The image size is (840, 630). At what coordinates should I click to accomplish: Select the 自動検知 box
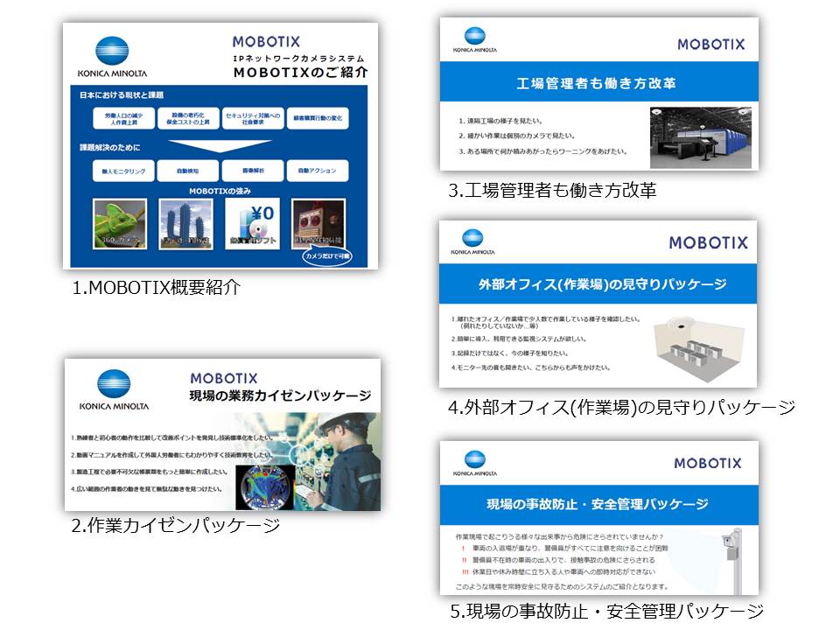[188, 171]
